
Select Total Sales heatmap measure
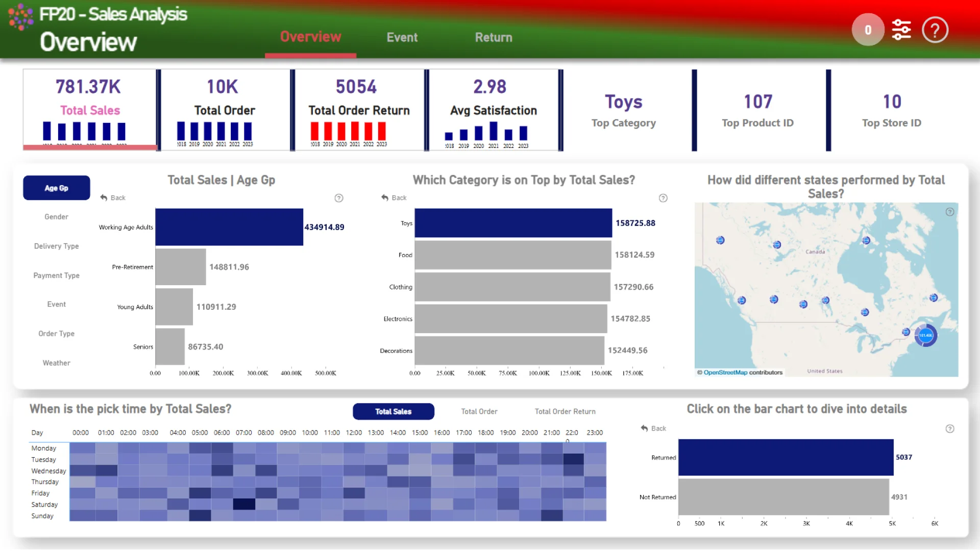pos(394,412)
